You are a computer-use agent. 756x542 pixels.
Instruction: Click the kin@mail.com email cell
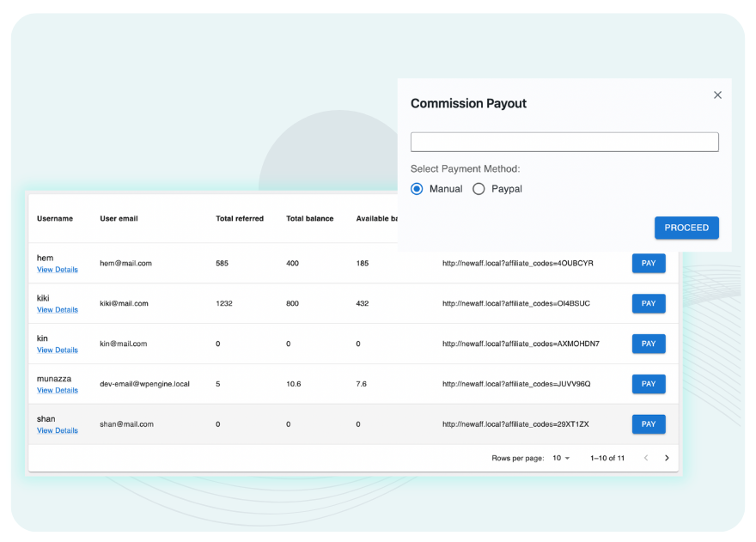click(124, 344)
